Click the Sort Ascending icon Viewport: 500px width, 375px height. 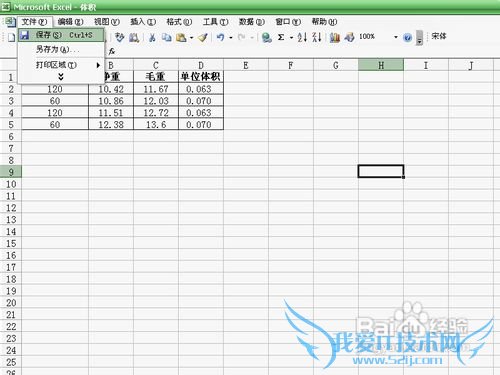pyautogui.click(x=302, y=37)
